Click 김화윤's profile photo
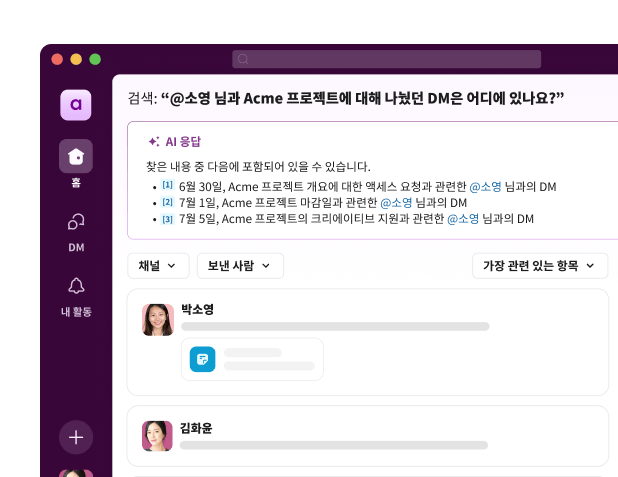 coord(157,436)
